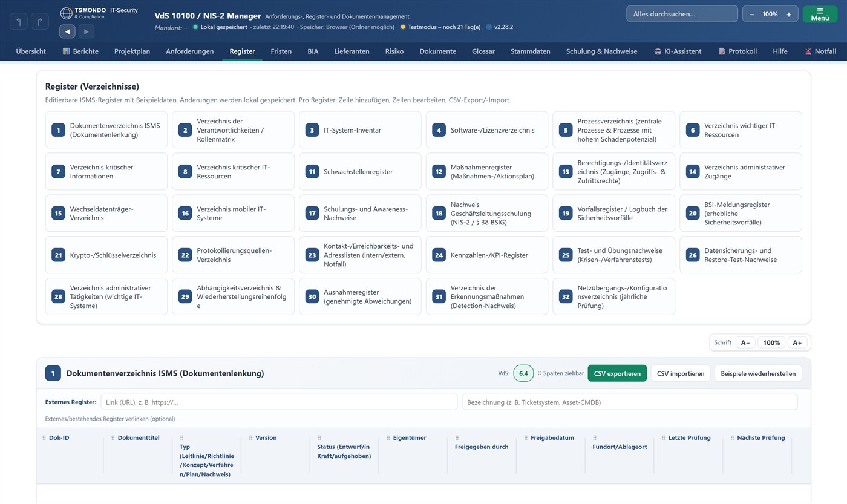
Task: Open register 26 Datensicherungs- und Restore-Test-Nachweise
Action: tap(741, 255)
